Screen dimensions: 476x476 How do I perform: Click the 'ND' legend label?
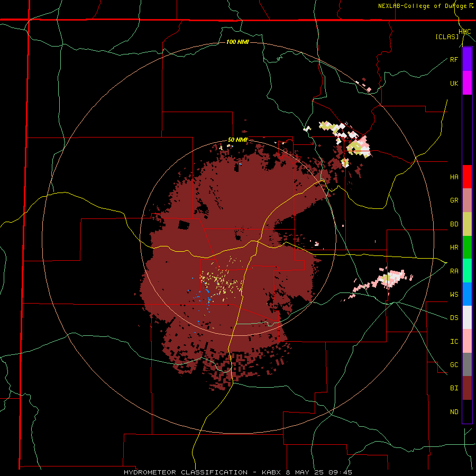[x=454, y=412]
